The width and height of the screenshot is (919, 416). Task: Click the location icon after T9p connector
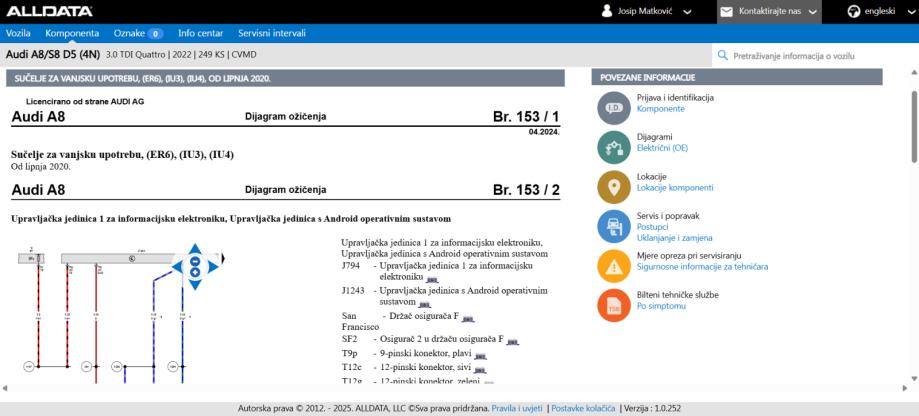(x=481, y=356)
